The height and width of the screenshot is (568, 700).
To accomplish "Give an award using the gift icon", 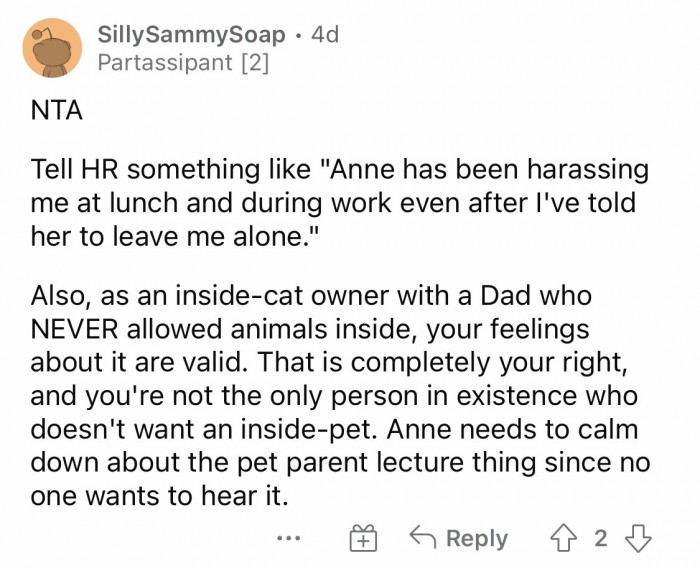I will 362,538.
